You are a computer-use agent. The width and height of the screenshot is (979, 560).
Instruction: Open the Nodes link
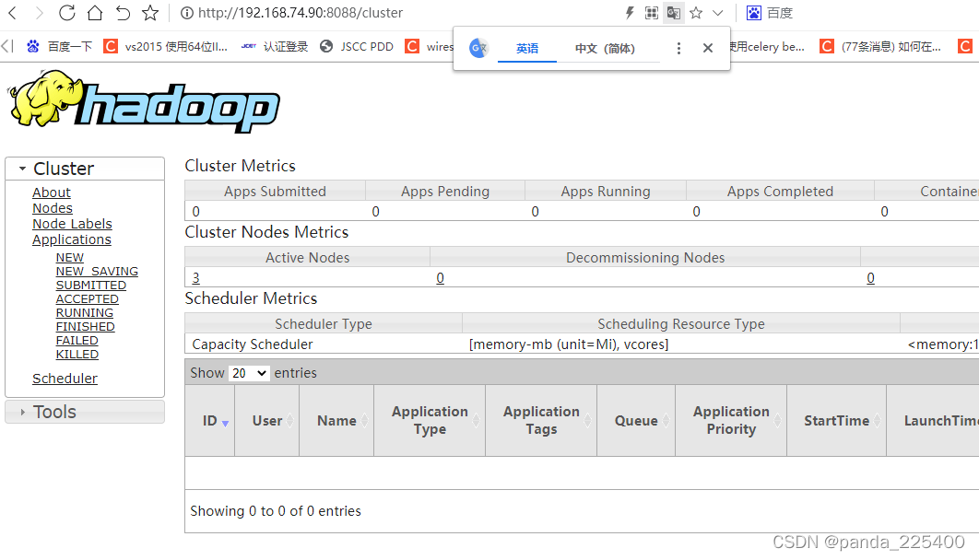point(53,208)
